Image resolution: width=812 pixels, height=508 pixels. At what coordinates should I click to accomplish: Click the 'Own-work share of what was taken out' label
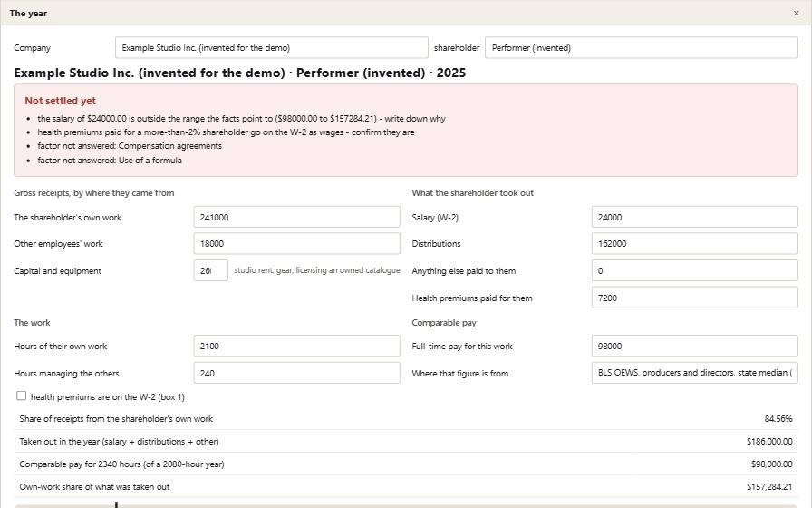(x=94, y=487)
